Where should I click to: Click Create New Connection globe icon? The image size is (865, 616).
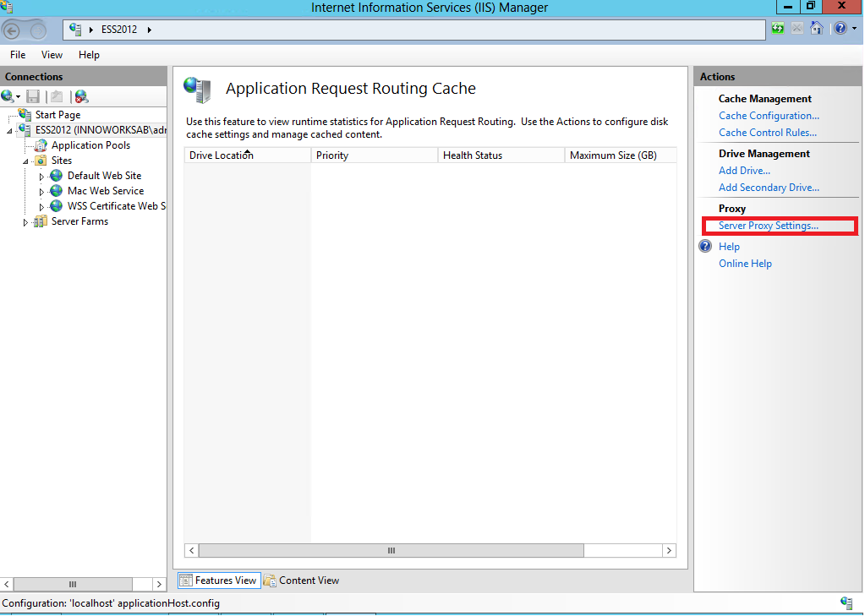[7, 96]
